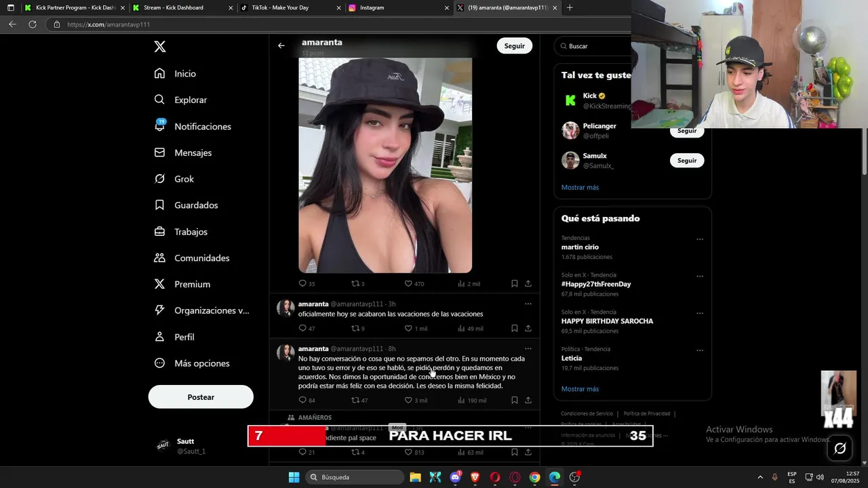Follow Pelicanger from suggestions
868x488 pixels.
(x=687, y=131)
